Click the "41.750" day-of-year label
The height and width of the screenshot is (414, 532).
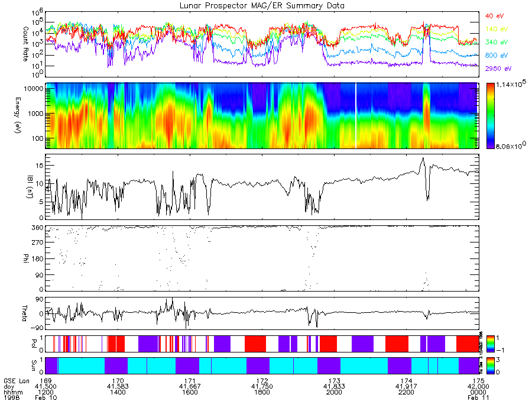262,387
